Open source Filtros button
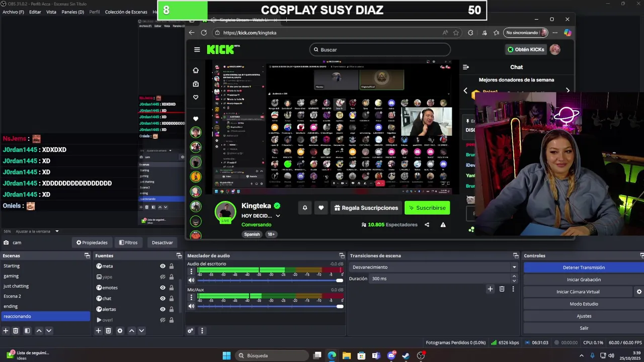644x362 pixels. pyautogui.click(x=128, y=242)
